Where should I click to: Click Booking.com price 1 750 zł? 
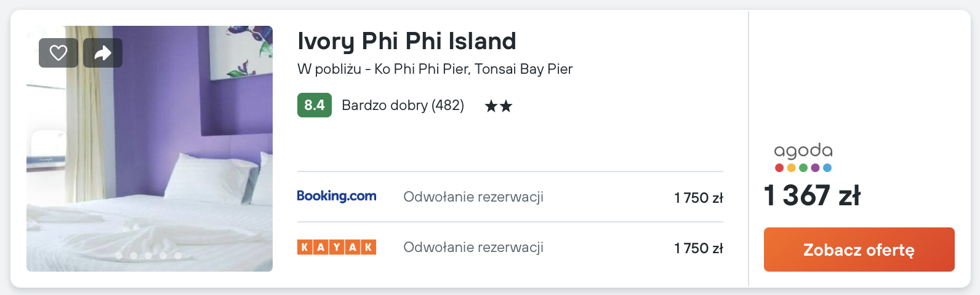(x=698, y=198)
